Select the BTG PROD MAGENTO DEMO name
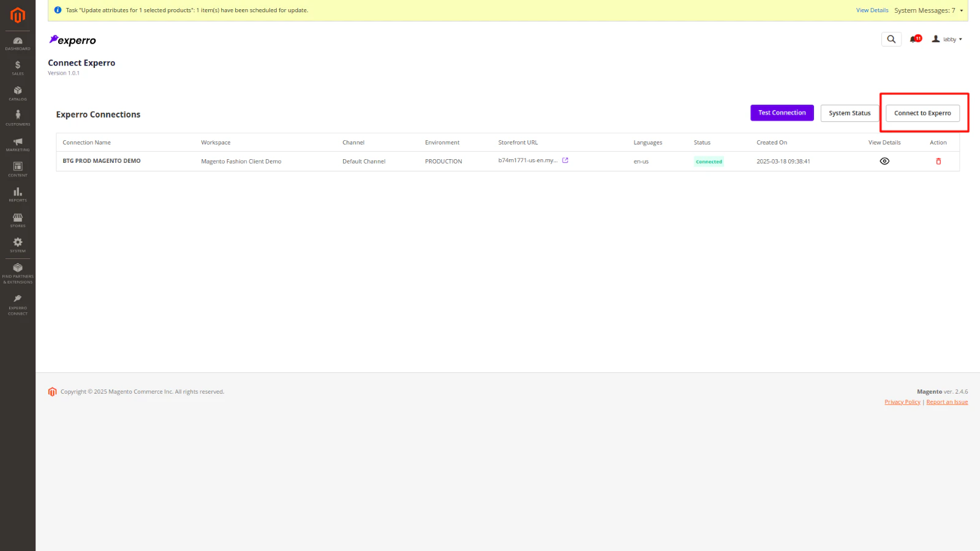980x551 pixels. click(x=102, y=161)
